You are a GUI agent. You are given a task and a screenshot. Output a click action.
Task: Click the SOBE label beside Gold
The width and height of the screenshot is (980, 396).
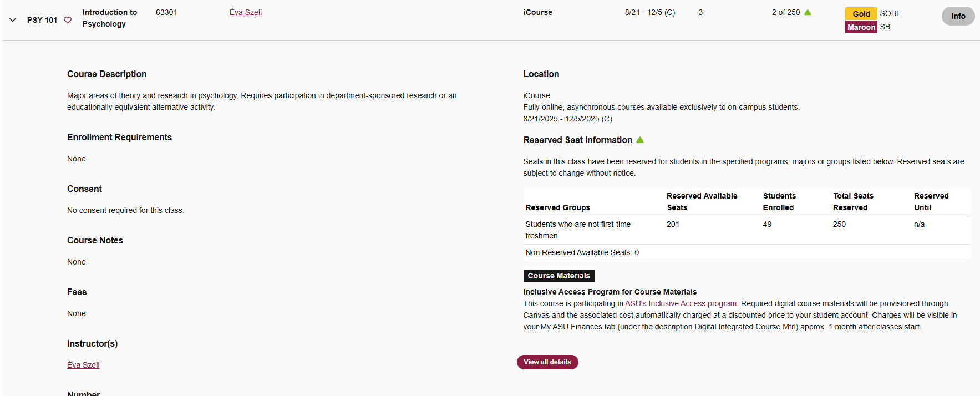(890, 13)
